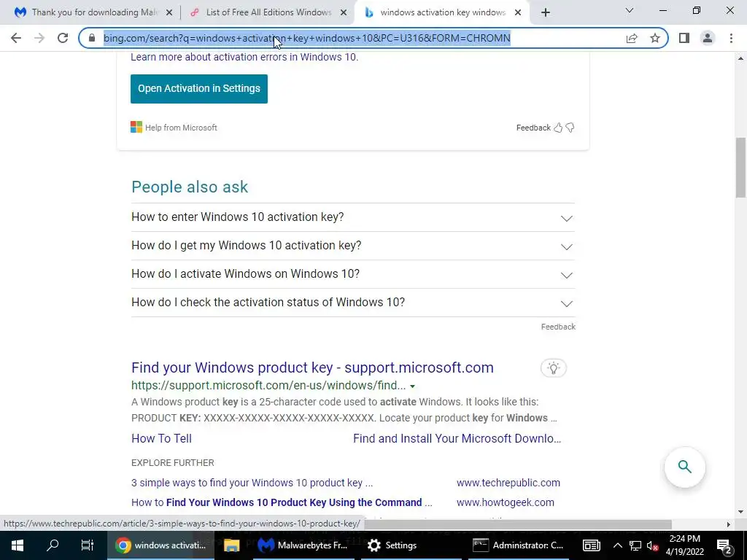747x560 pixels.
Task: Click the muted volume tray icon
Action: tap(653, 545)
